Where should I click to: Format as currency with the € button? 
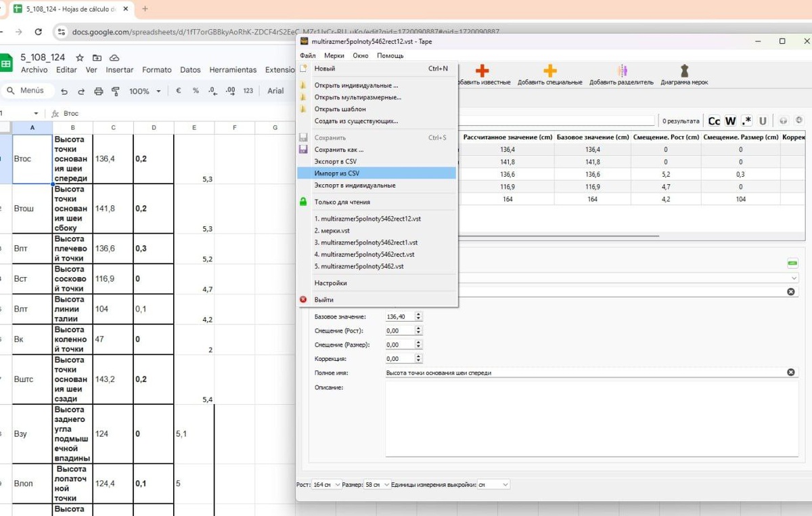(179, 91)
